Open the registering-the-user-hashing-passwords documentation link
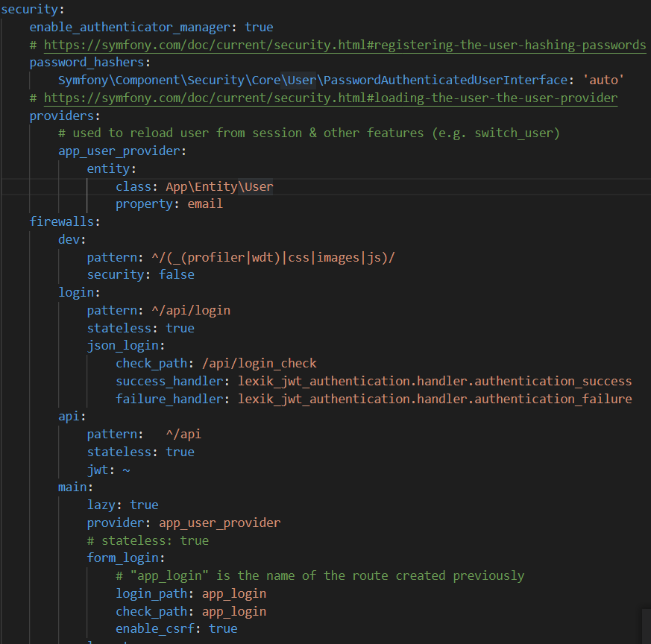Screen dimensions: 651x644 click(x=345, y=45)
